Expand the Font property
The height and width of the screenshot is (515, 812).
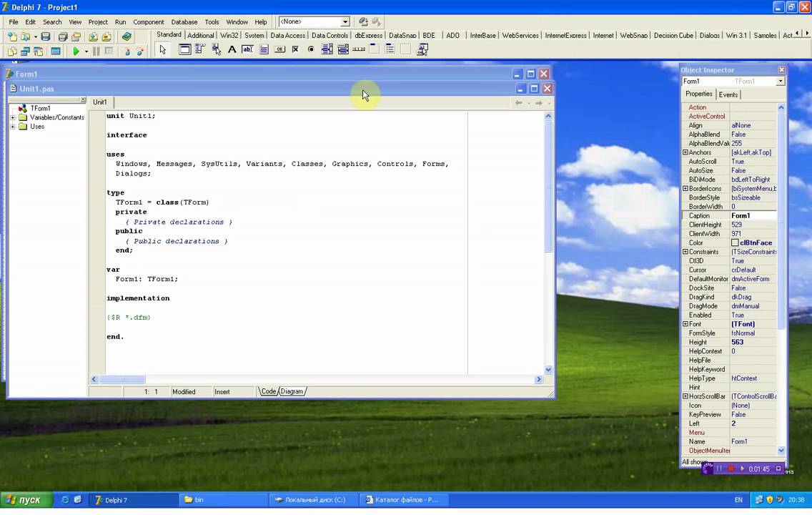point(685,324)
